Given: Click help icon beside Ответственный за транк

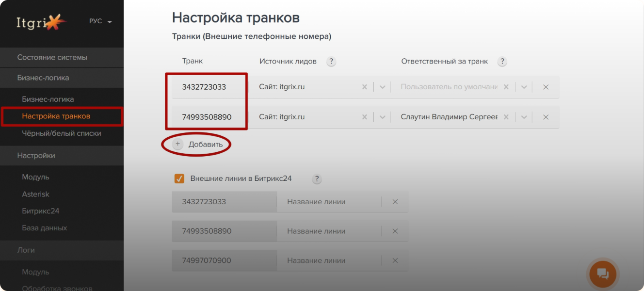Looking at the screenshot, I should click(x=502, y=62).
